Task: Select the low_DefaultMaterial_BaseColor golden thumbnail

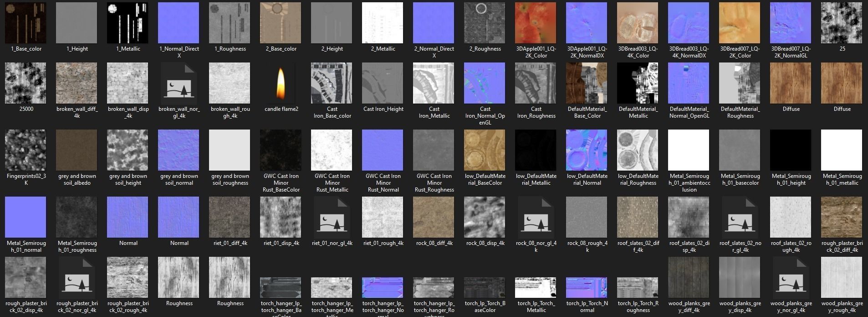Action: coord(485,150)
